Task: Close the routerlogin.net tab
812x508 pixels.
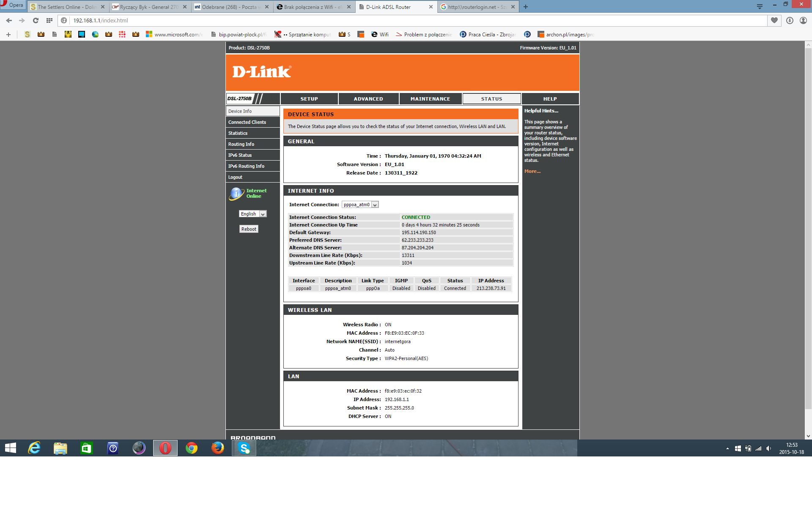Action: (513, 7)
